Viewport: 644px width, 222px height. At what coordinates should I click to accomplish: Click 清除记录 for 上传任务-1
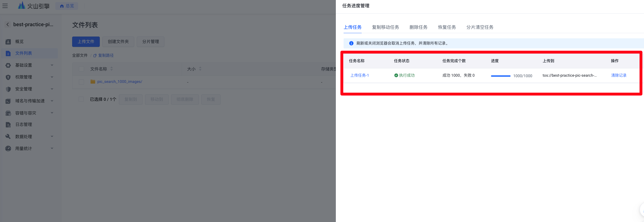(x=619, y=75)
